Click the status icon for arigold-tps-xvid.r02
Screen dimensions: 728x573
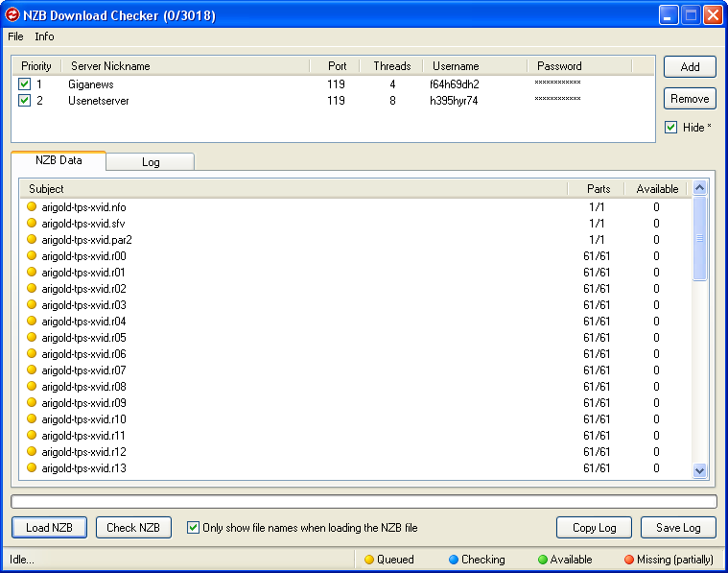pos(32,288)
